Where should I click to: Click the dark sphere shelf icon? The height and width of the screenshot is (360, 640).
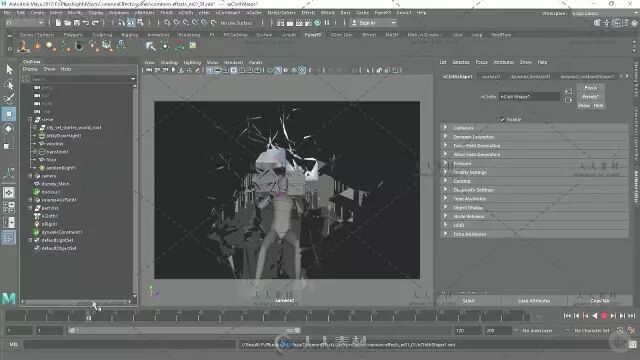[x=79, y=46]
